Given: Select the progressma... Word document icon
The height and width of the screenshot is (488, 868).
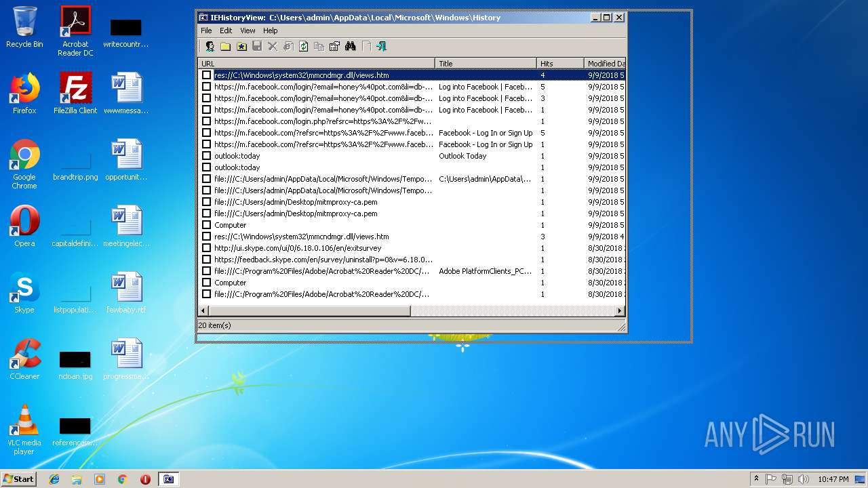Looking at the screenshot, I should 126,359.
